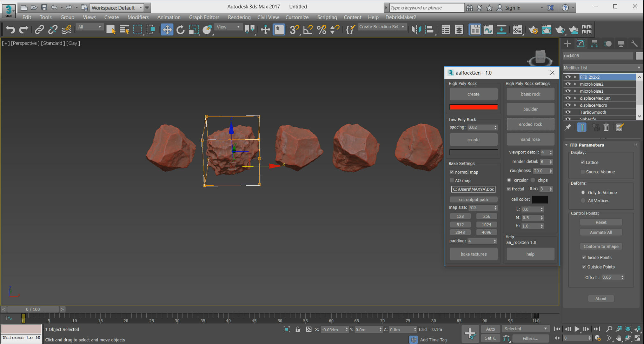Activate Select and Rotate tool
The height and width of the screenshot is (344, 644).
[180, 30]
